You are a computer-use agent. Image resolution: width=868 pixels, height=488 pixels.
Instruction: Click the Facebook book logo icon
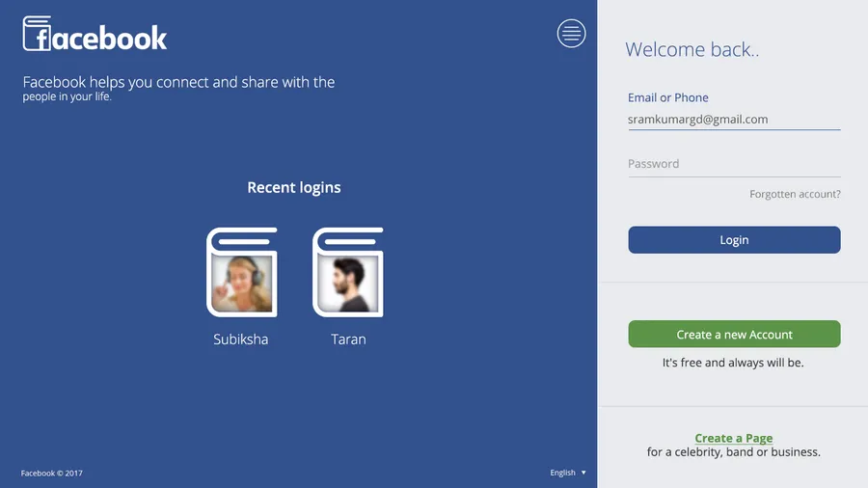(x=37, y=33)
